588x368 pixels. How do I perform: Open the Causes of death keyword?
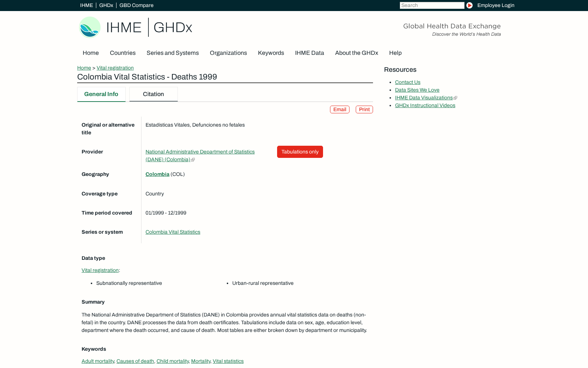135,361
